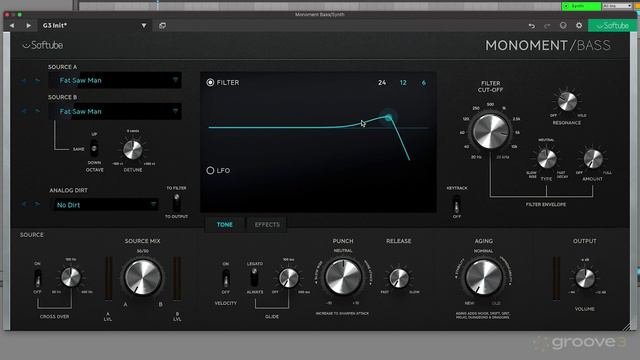This screenshot has height=360, width=640.
Task: Click the Release knob
Action: click(399, 278)
